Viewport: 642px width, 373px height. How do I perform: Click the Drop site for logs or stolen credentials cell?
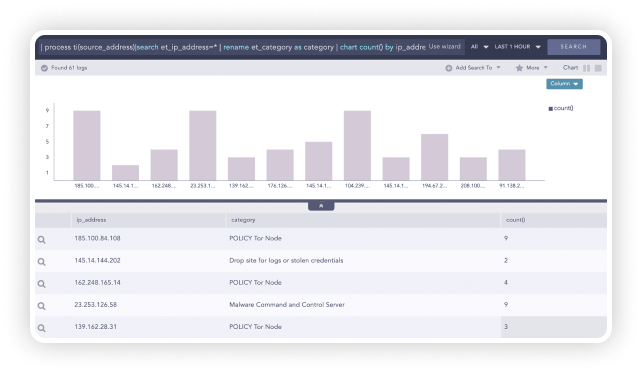point(286,260)
